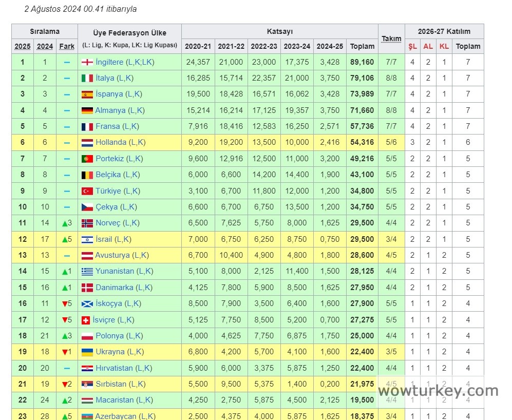Click the Norwegian flag icon

(x=87, y=223)
